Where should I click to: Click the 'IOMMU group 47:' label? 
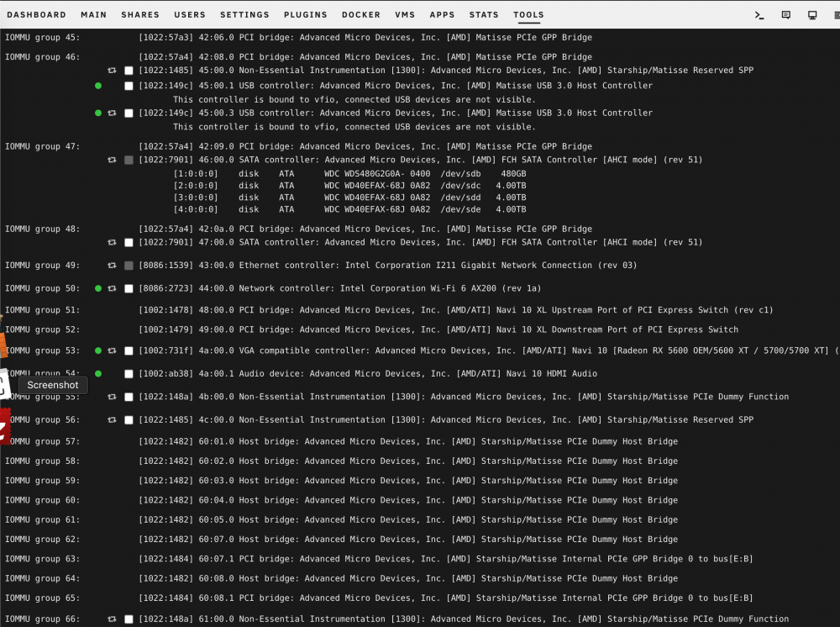click(x=42, y=146)
